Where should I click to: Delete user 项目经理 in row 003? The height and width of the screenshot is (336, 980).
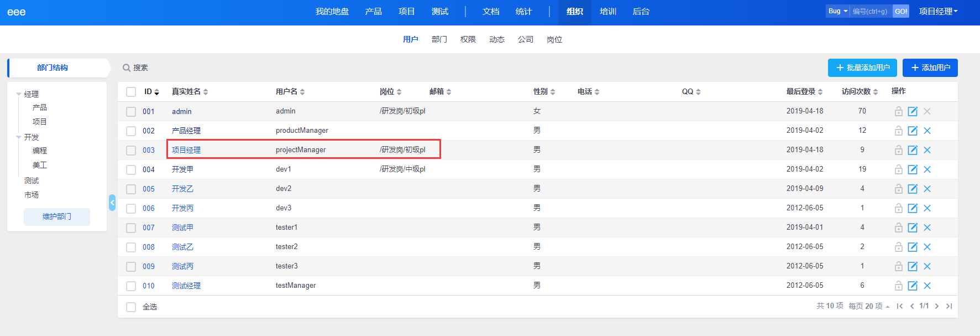coord(927,150)
